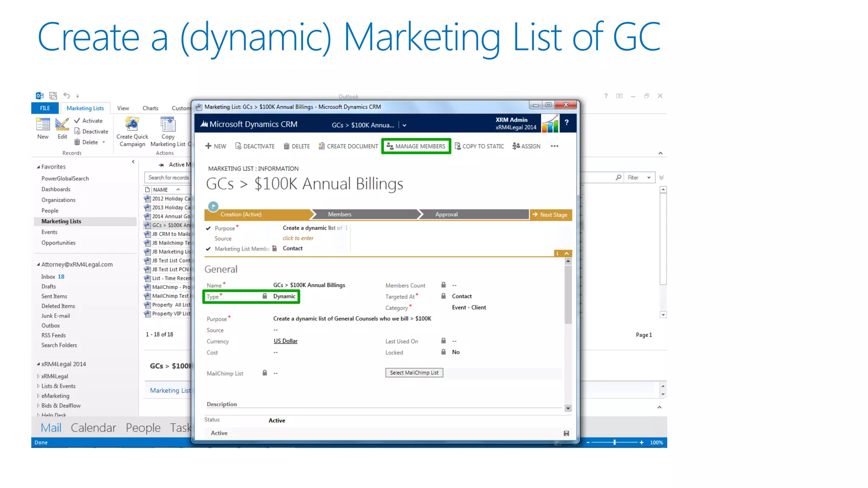Click the Purpose field text in General section
Image resolution: width=868 pixels, height=488 pixels.
pyautogui.click(x=352, y=319)
